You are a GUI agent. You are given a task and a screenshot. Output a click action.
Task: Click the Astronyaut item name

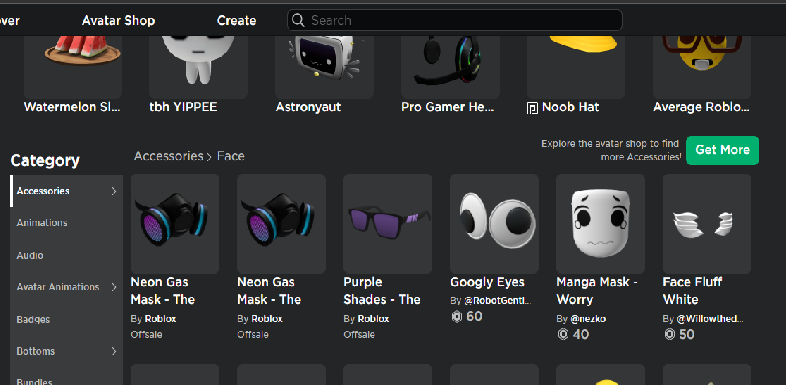(x=308, y=107)
